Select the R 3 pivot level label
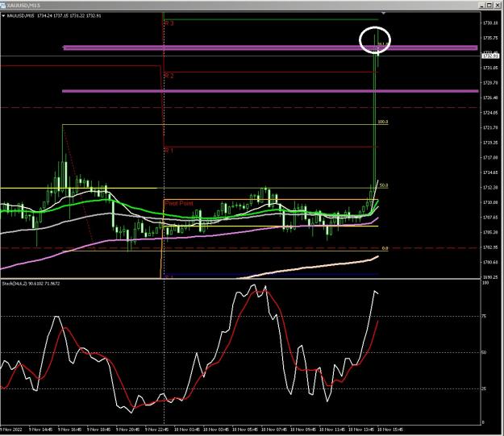This screenshot has height=436, width=504. pos(169,23)
